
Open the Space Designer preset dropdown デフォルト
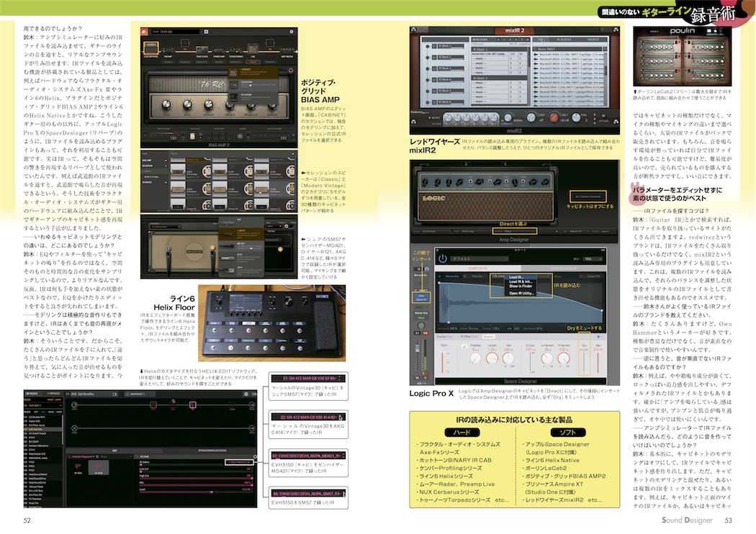pos(480,259)
